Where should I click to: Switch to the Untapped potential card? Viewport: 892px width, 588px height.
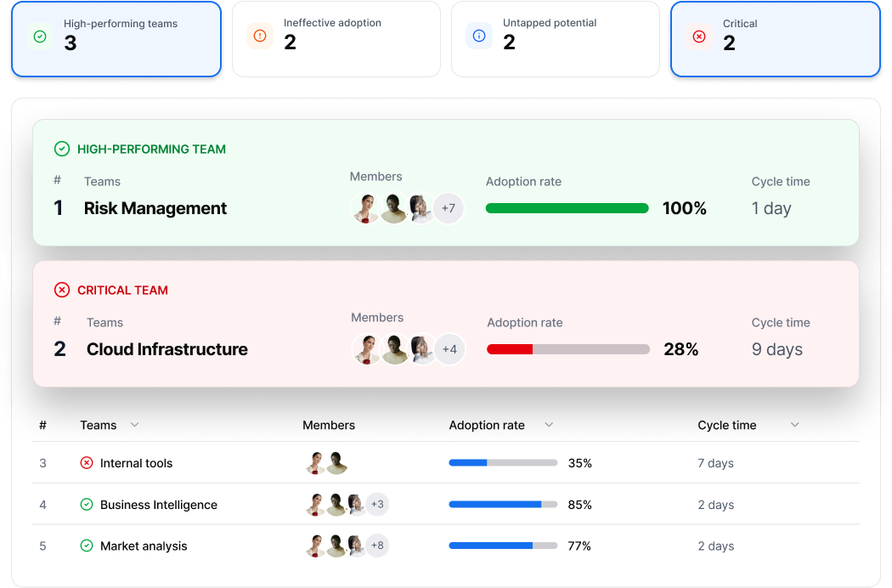[x=556, y=39]
